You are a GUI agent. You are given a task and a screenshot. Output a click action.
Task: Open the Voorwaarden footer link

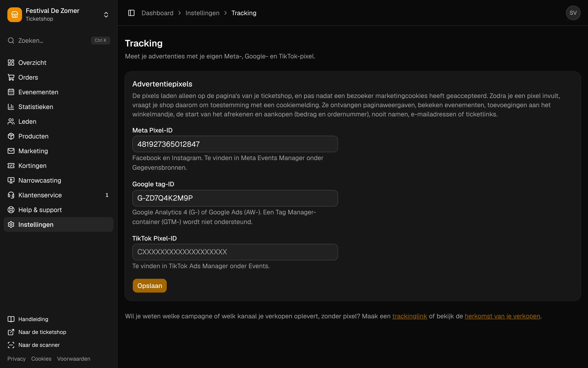click(74, 359)
